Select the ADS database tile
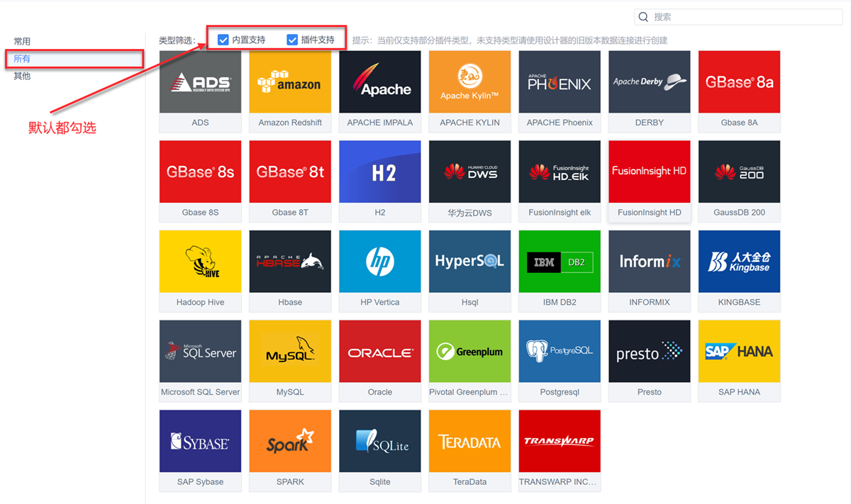The image size is (851, 504). tap(200, 91)
